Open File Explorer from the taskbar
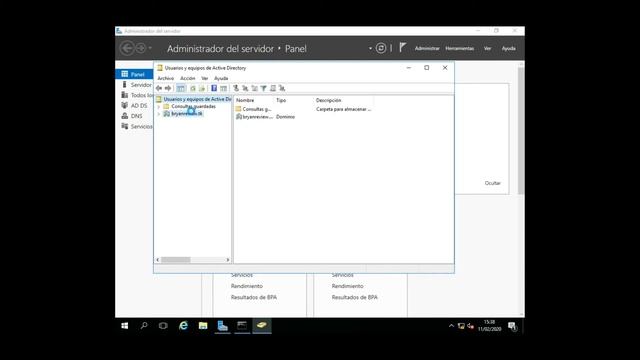The width and height of the screenshot is (640, 360). pyautogui.click(x=203, y=325)
